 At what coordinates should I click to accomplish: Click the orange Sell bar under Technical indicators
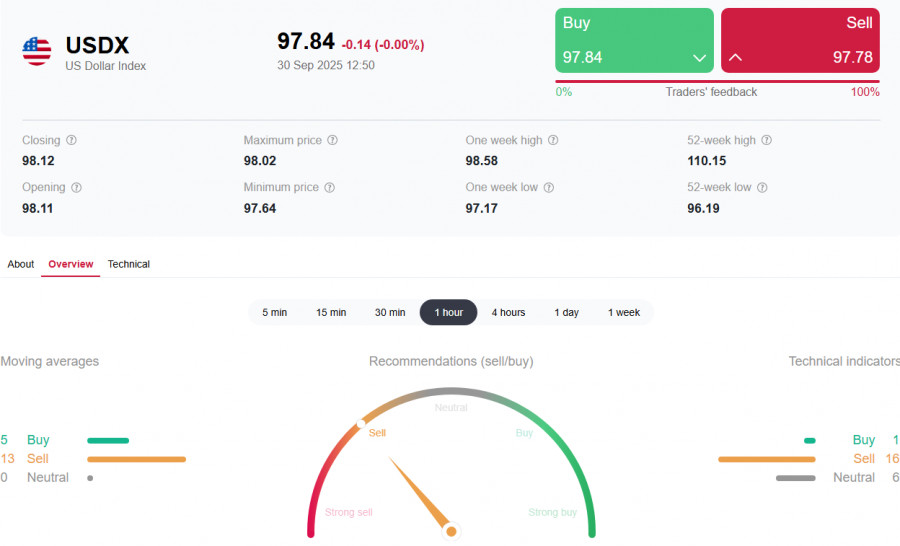click(x=767, y=459)
